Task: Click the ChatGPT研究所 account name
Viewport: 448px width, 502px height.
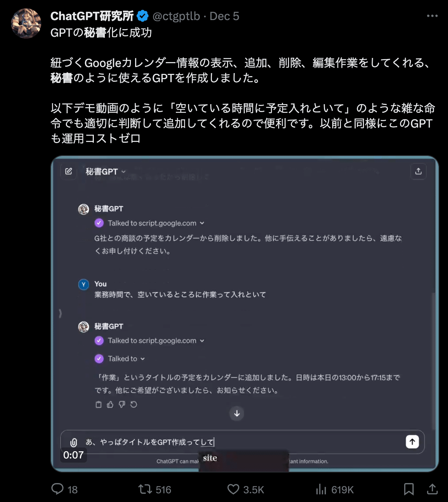Action: pyautogui.click(x=92, y=16)
